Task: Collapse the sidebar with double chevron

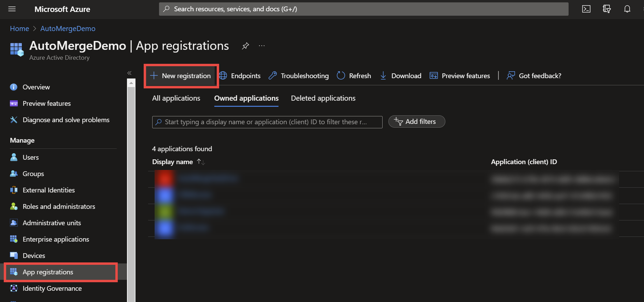Action: coord(129,73)
